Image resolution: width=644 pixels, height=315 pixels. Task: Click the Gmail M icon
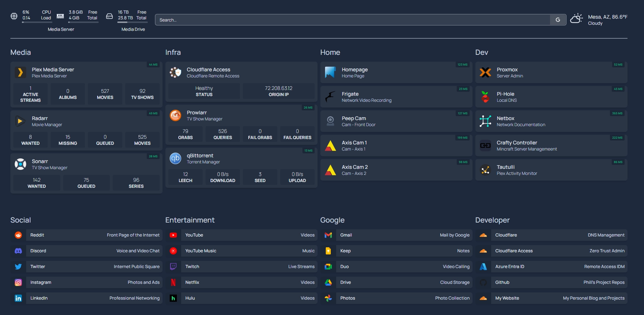(x=328, y=235)
